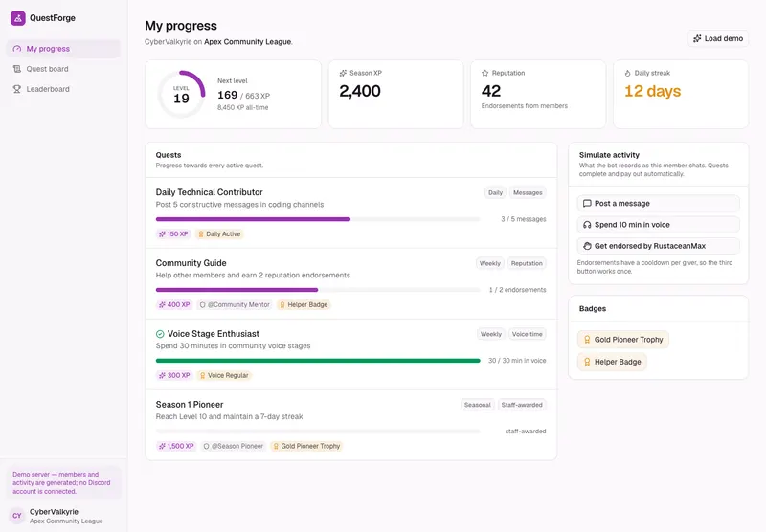Click the shield icon on @Community Mentor chip

(x=202, y=304)
